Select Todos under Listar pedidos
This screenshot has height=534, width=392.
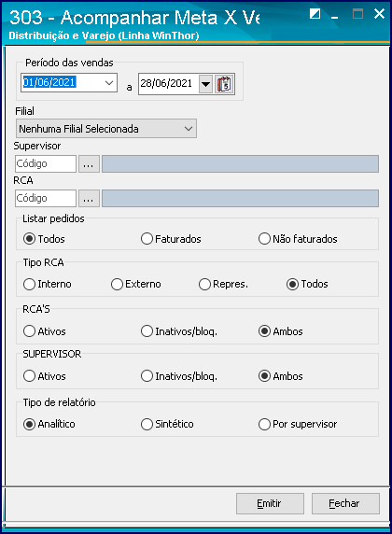[x=44, y=239]
